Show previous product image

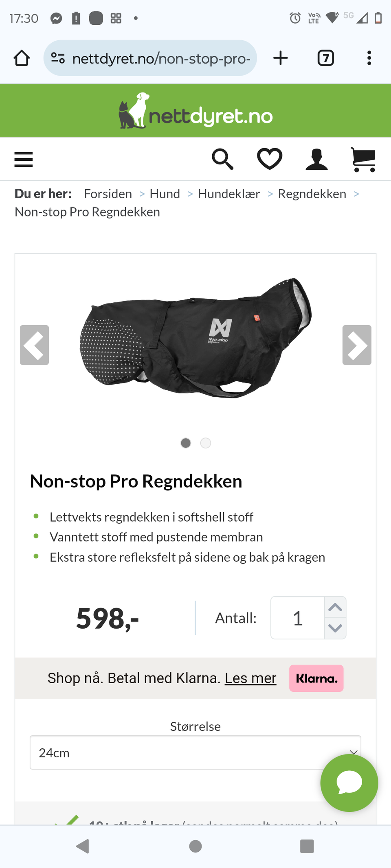tap(34, 345)
